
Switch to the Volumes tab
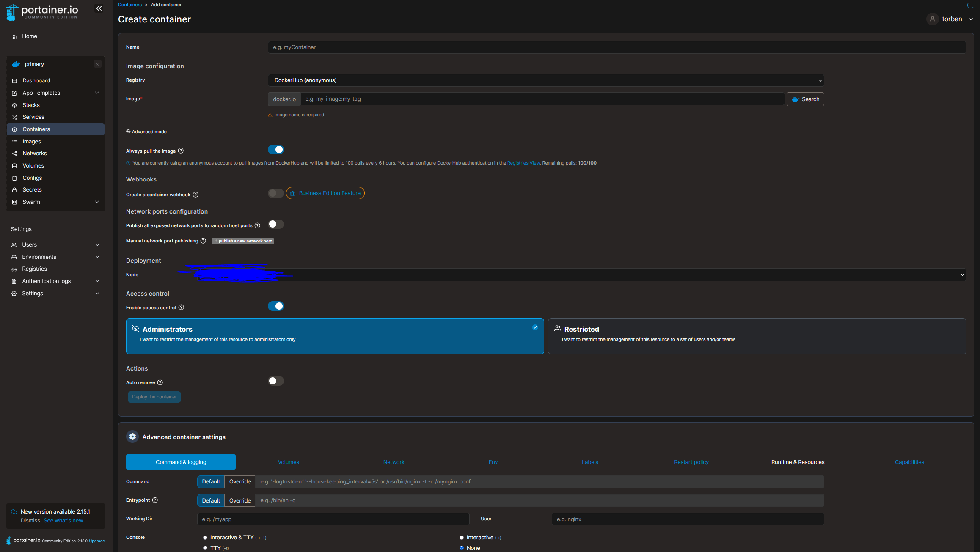288,462
